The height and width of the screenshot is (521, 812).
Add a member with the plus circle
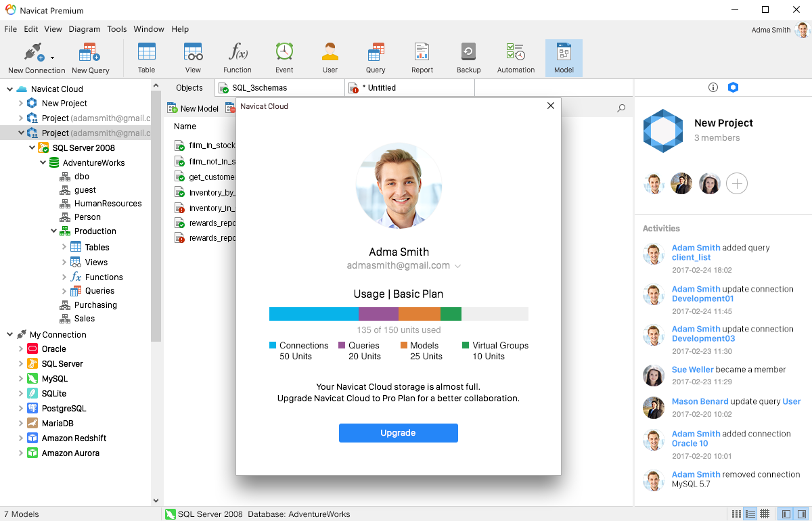737,183
